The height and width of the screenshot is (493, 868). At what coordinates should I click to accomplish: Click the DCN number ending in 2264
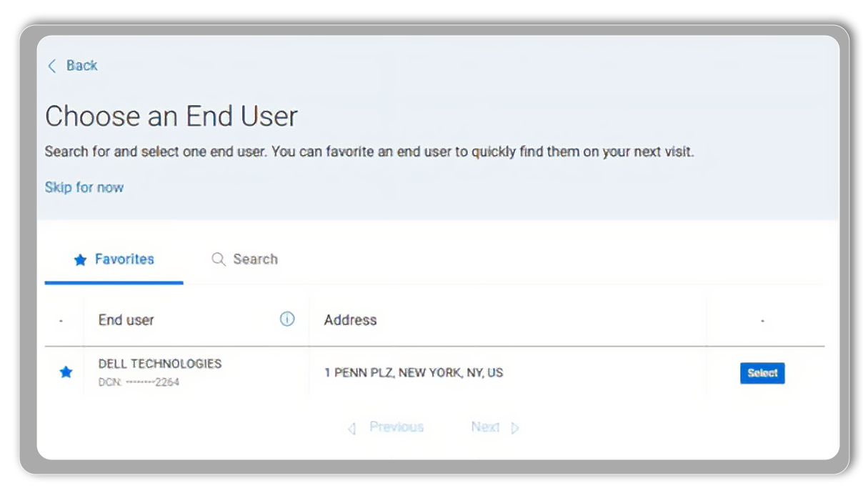click(x=139, y=382)
